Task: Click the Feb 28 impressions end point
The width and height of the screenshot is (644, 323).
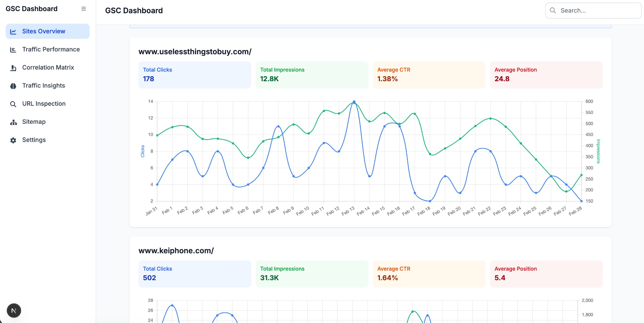Action: pyautogui.click(x=581, y=175)
